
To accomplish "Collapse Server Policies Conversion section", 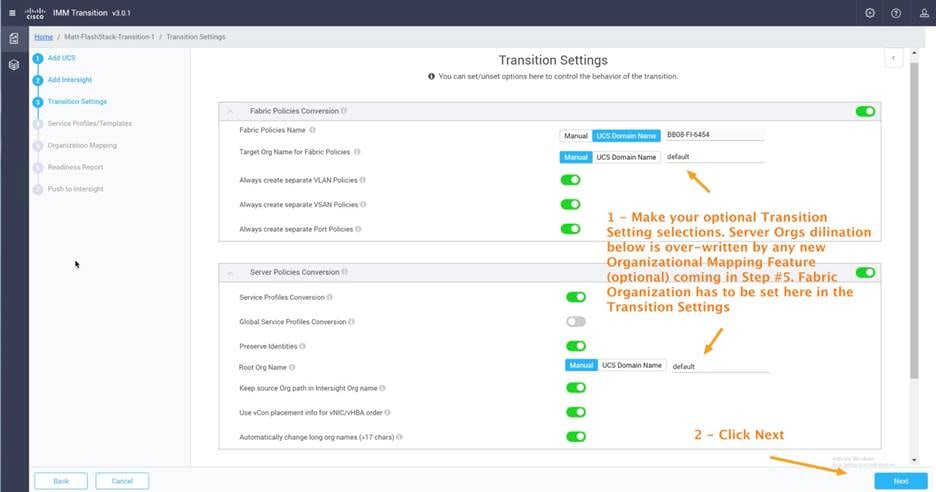I will 230,272.
